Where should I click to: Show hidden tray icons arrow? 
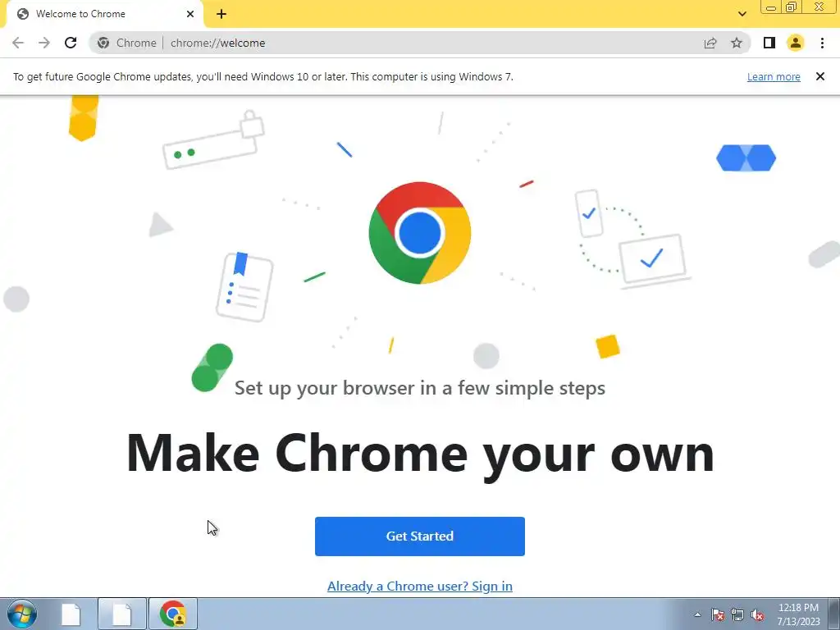point(697,614)
